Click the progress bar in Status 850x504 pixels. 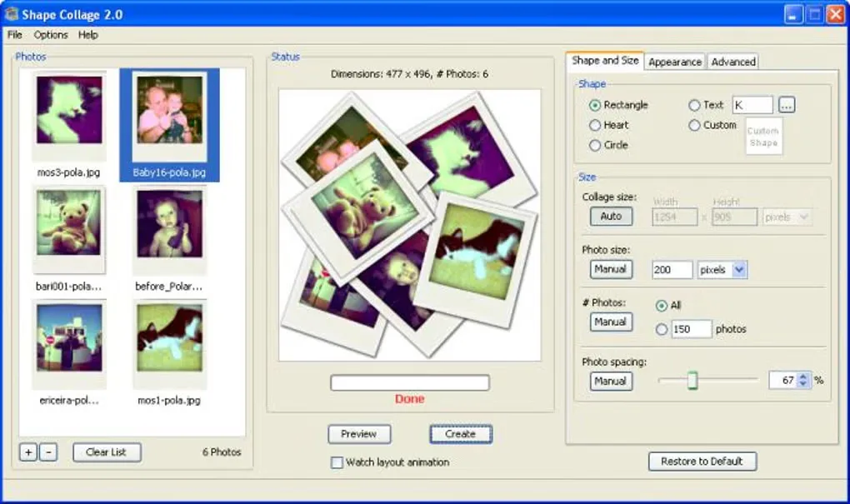410,382
